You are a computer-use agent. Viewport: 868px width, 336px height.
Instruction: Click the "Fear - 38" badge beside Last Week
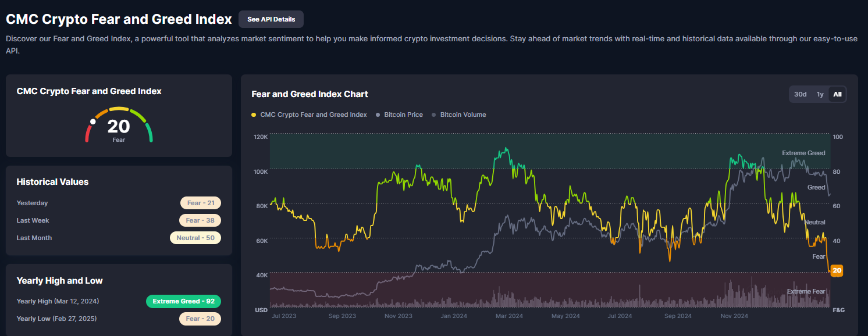pyautogui.click(x=200, y=220)
